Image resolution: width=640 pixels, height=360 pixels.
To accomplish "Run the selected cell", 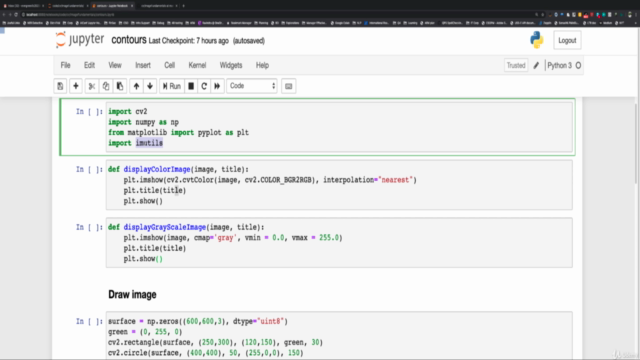I will (172, 86).
